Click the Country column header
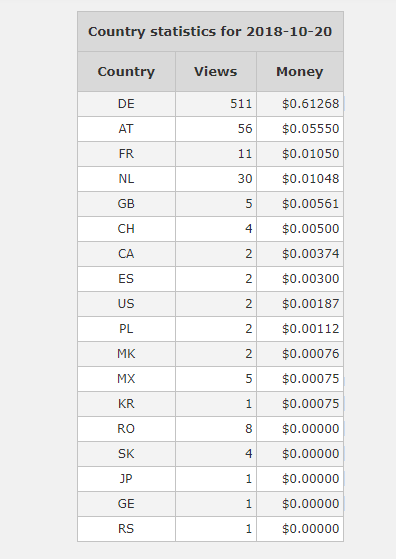Image resolution: width=396 pixels, height=559 pixels. 126,71
